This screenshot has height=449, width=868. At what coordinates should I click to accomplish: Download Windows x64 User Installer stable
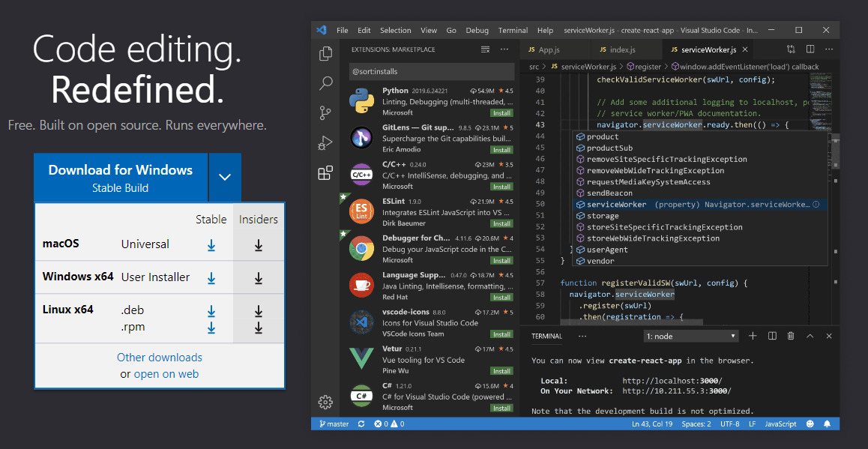click(211, 278)
